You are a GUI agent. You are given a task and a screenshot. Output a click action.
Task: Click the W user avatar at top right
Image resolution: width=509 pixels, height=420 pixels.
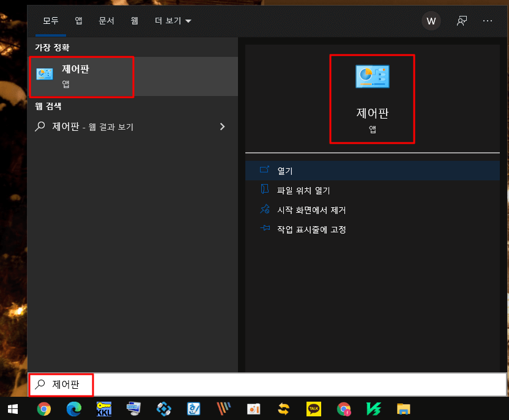[x=431, y=21]
